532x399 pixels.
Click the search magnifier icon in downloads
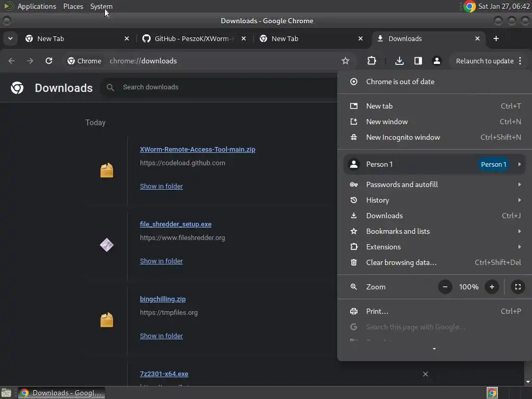click(110, 87)
